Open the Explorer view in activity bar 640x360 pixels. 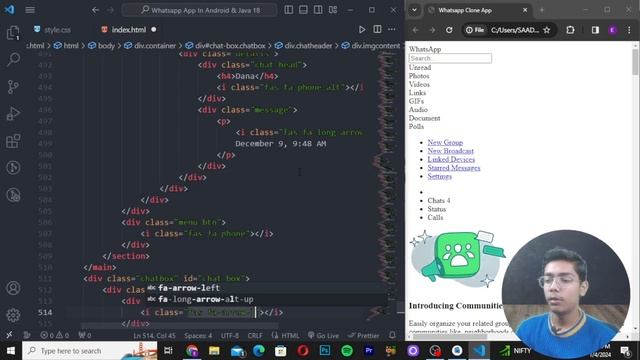pos(13,33)
